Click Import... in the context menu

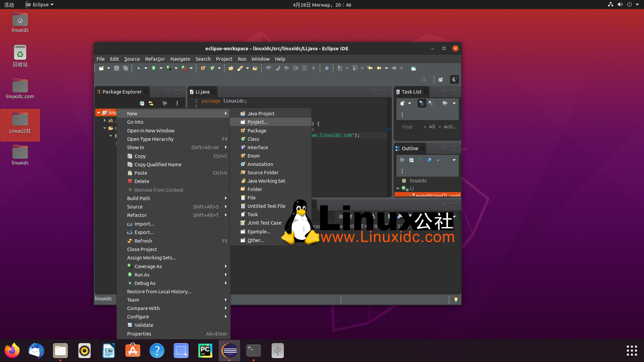tap(173, 224)
